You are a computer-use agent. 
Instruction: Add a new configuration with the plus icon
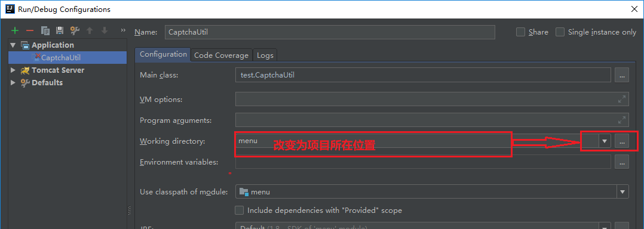pos(15,31)
